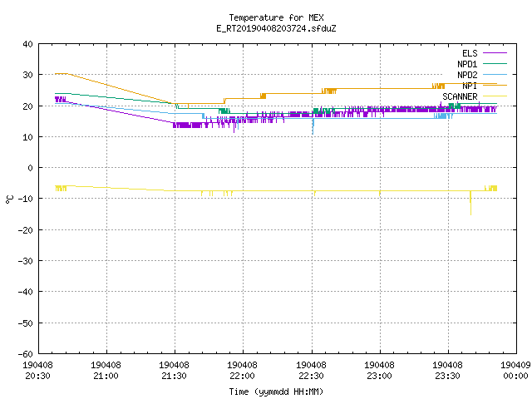Click the chart title 'Temperature for MEX'
Viewport: 532px width, 399px height.
[276, 17]
